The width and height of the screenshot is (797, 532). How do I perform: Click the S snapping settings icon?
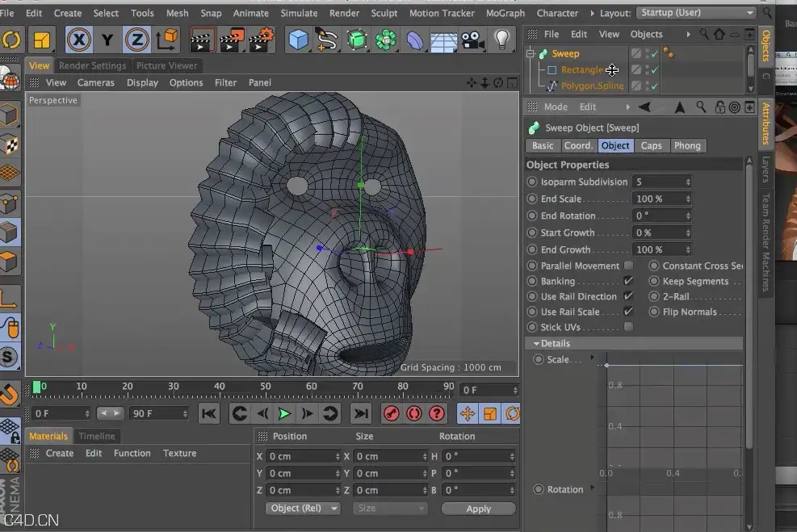(9, 357)
